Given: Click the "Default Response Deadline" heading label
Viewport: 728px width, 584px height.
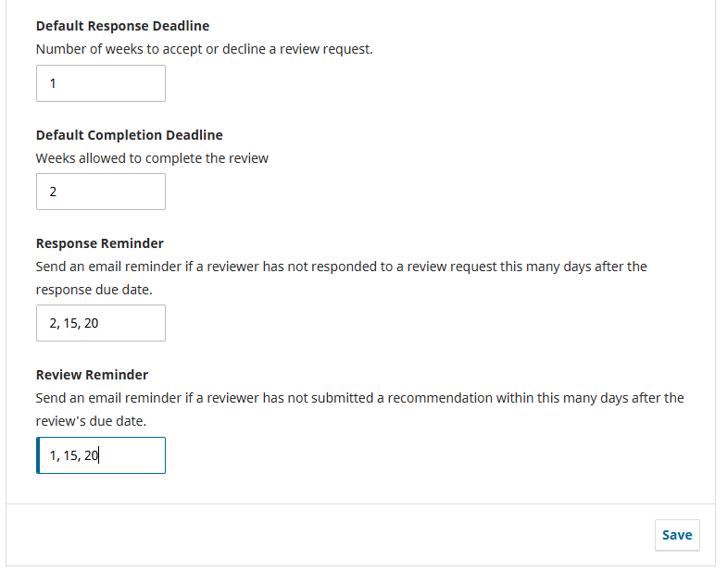Looking at the screenshot, I should [x=122, y=26].
